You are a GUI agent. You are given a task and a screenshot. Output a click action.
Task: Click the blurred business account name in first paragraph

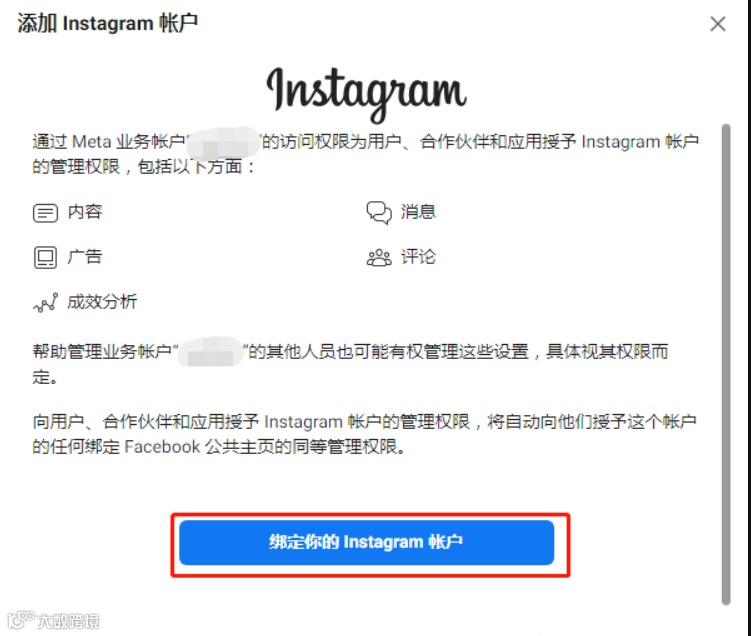pyautogui.click(x=223, y=143)
